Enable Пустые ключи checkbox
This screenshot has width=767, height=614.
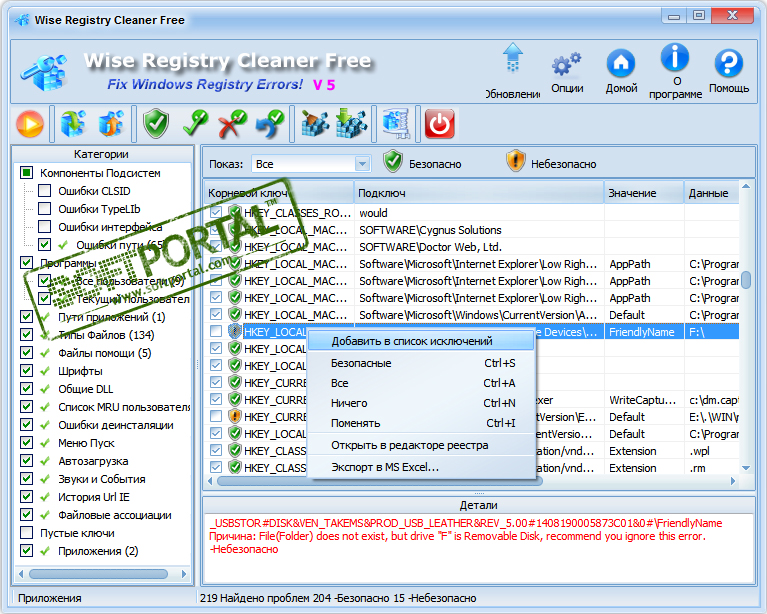tap(26, 532)
